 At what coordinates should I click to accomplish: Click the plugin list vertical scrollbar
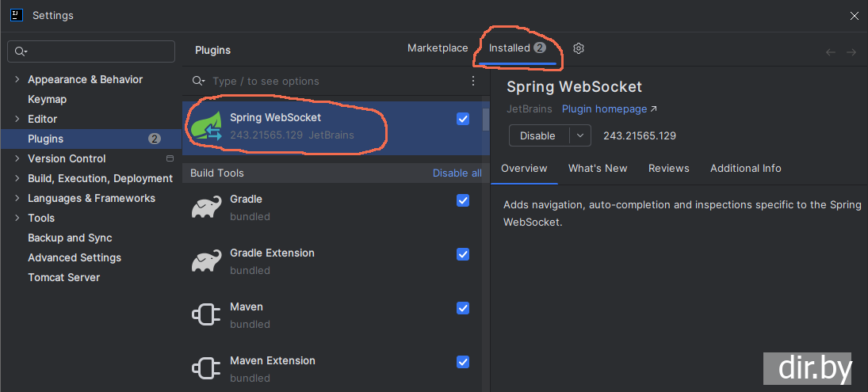point(485,119)
